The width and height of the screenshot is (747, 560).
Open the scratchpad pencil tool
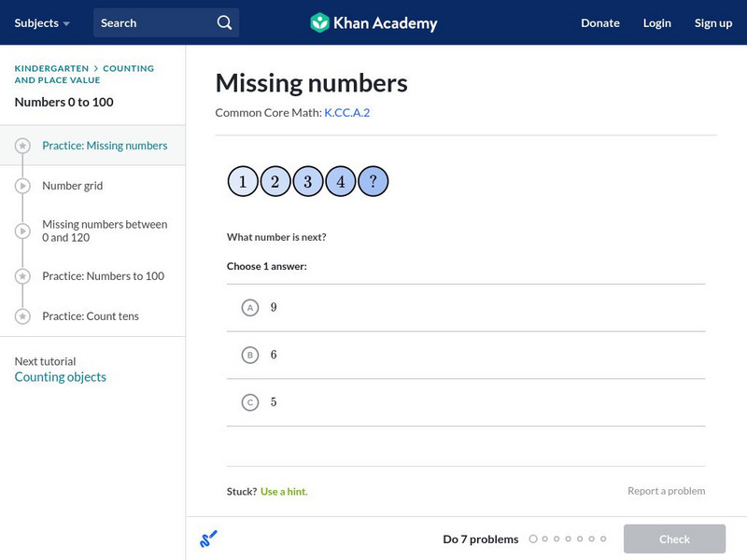[x=208, y=539]
